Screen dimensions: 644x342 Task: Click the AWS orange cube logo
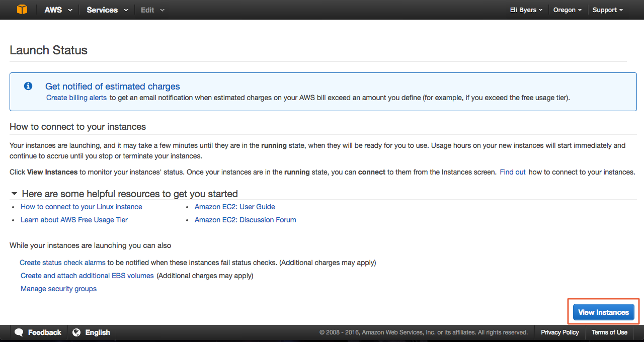pyautogui.click(x=22, y=10)
